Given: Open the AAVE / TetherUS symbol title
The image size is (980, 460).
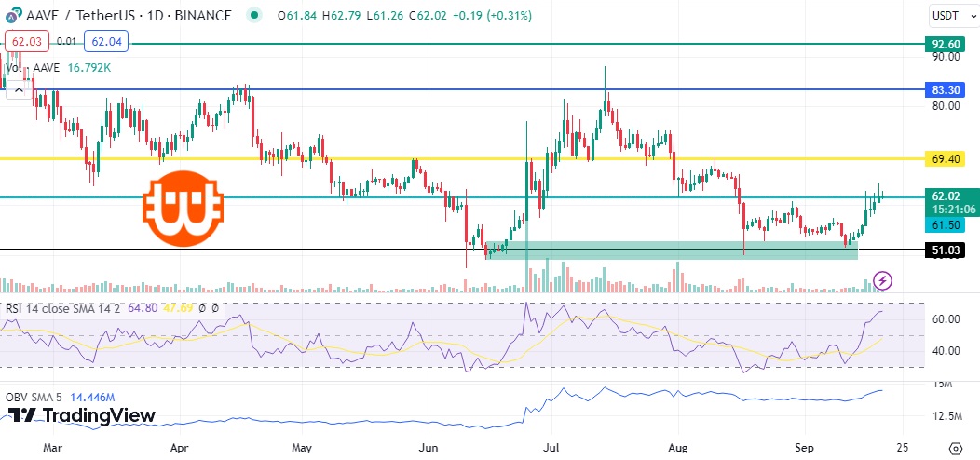Looking at the screenshot, I should click(x=129, y=15).
